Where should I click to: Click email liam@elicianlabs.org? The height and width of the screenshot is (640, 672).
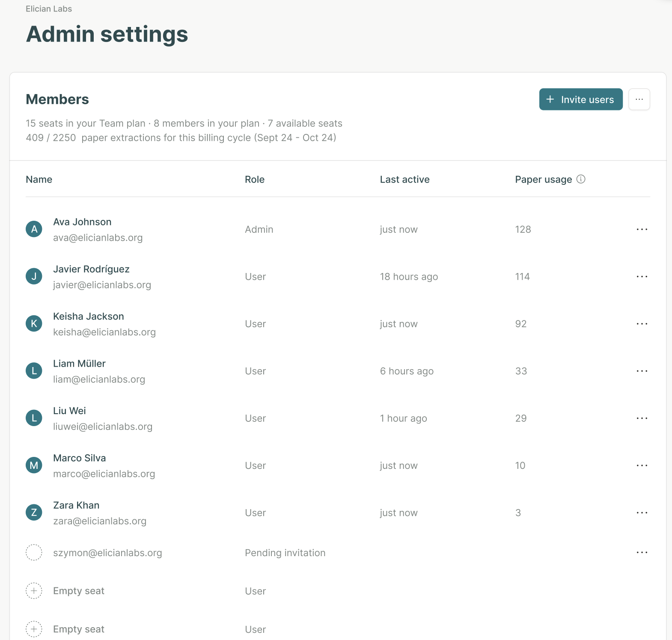[99, 379]
